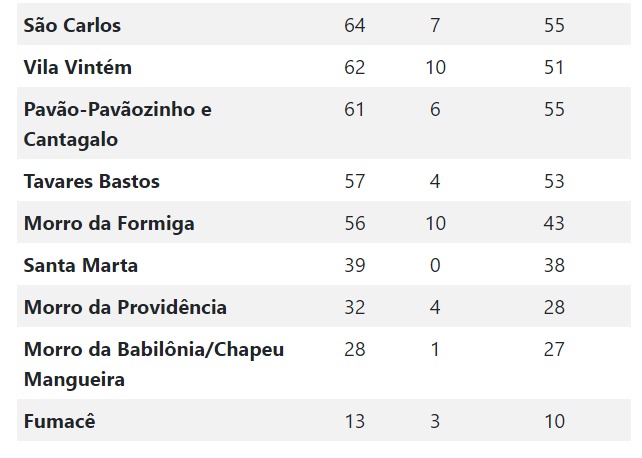The width and height of the screenshot is (642, 458).
Task: Click value 7 in São Carlos row
Action: [435, 25]
